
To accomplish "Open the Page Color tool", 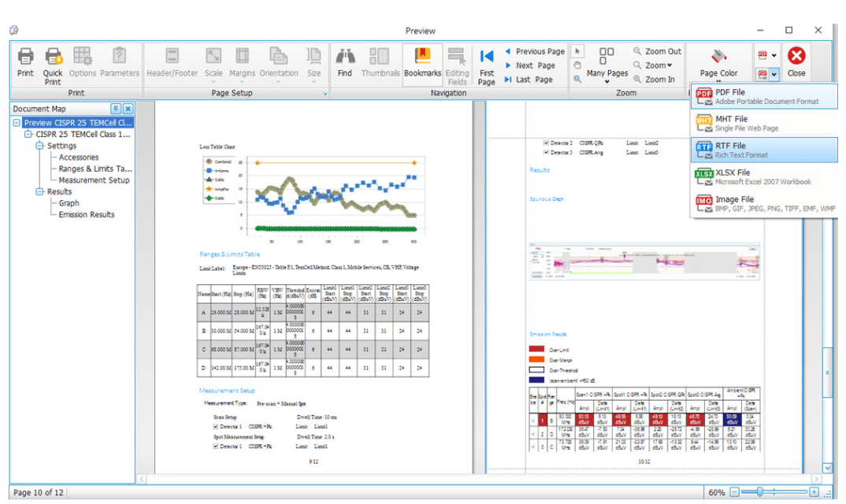I will pos(718,61).
